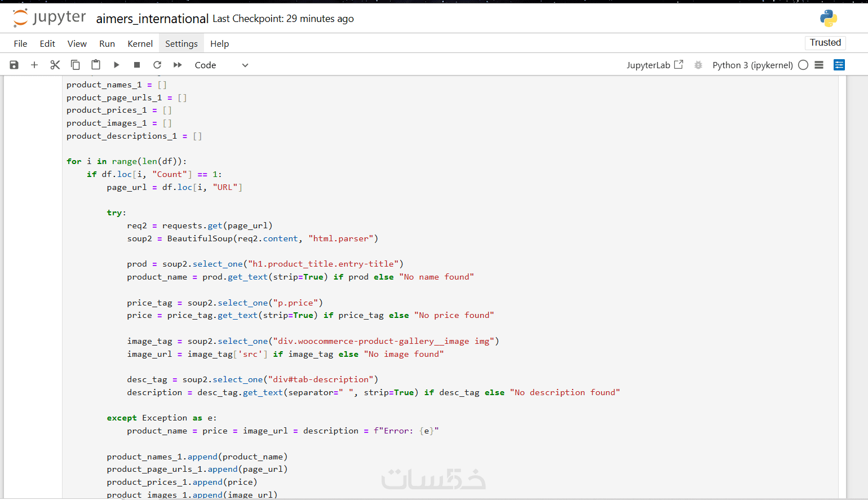Restart kernel and run all cells
This screenshot has width=868, height=500.
coord(178,65)
